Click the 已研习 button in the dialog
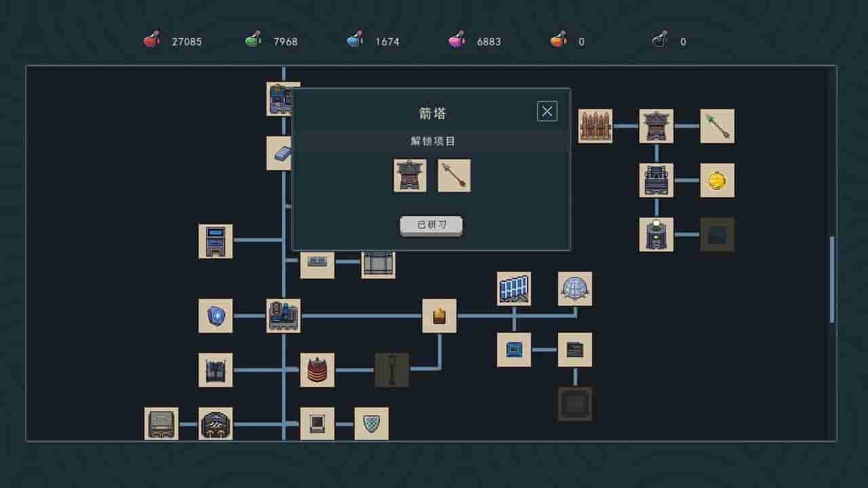This screenshot has width=868, height=488. (431, 226)
